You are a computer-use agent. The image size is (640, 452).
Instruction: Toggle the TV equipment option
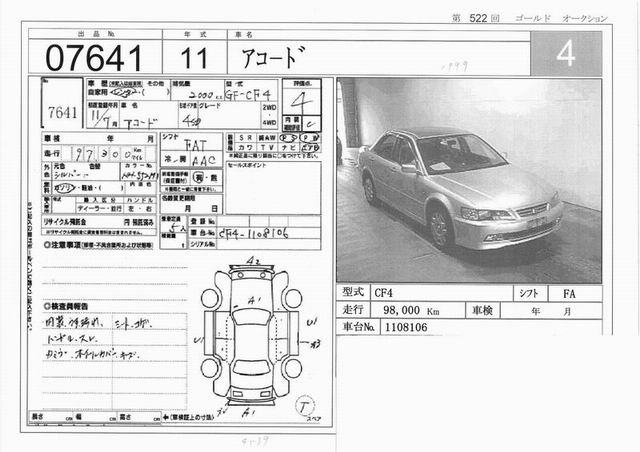267,147
